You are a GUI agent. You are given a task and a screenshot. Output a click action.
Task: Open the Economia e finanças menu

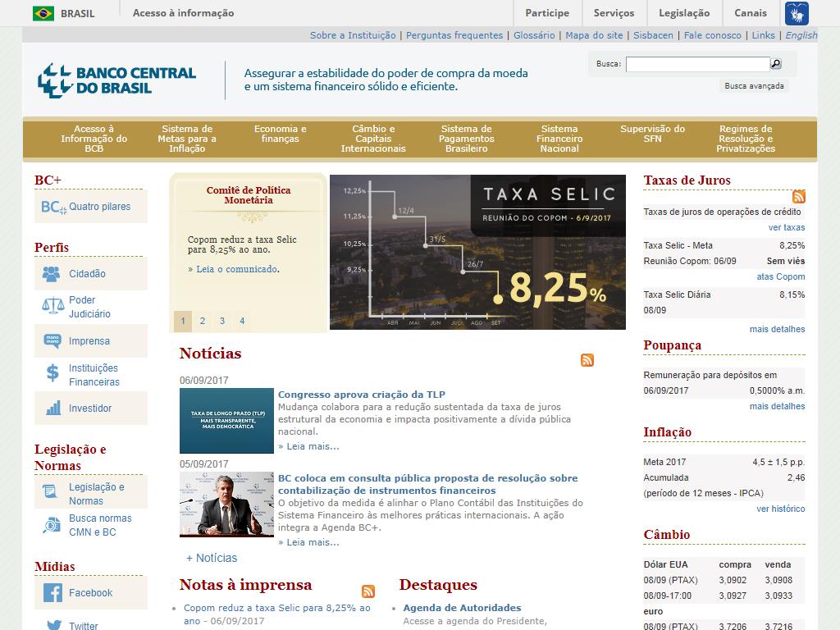(x=281, y=134)
